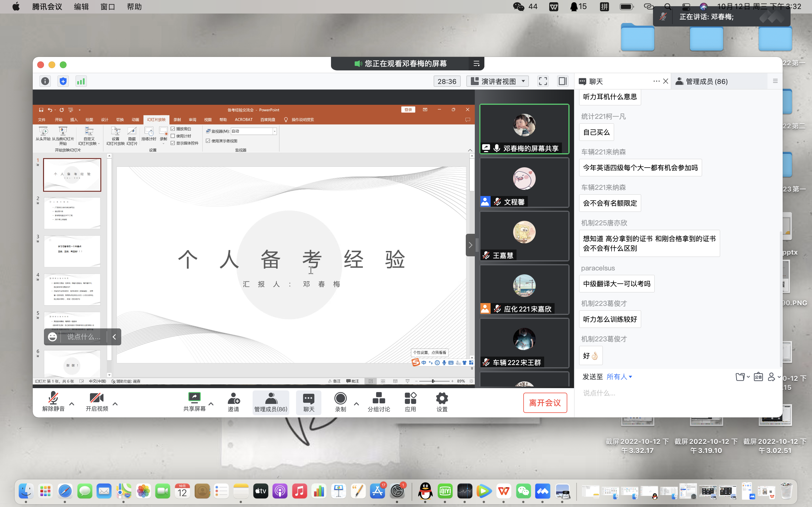Viewport: 812px width, 507px height.
Task: Open the Apps icon in toolbar
Action: click(410, 402)
